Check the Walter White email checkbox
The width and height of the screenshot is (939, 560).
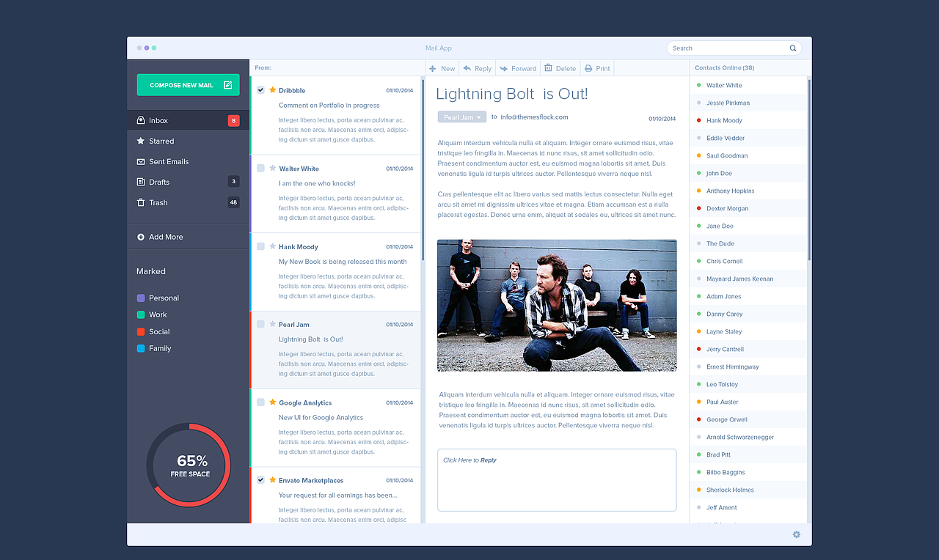click(260, 169)
